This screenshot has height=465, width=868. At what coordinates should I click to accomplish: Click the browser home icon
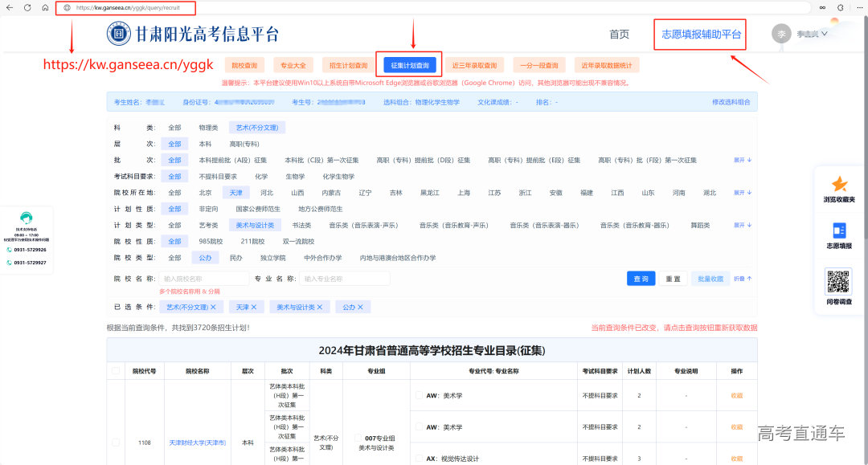click(x=45, y=7)
